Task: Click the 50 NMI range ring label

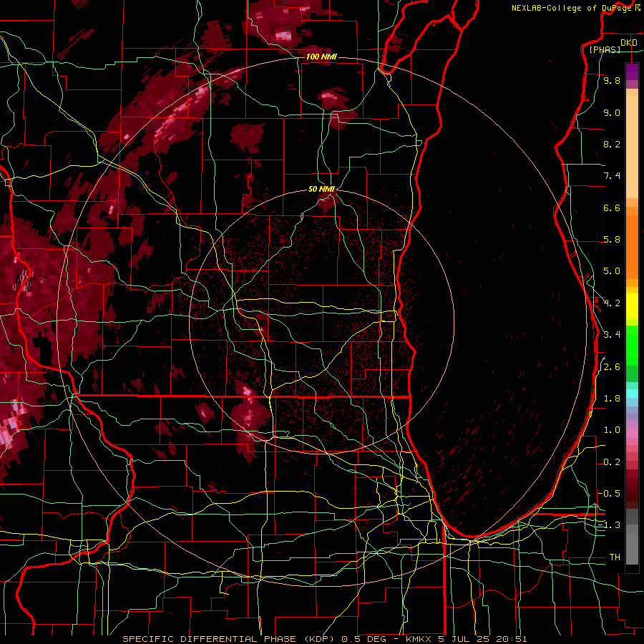Action: coord(321,190)
